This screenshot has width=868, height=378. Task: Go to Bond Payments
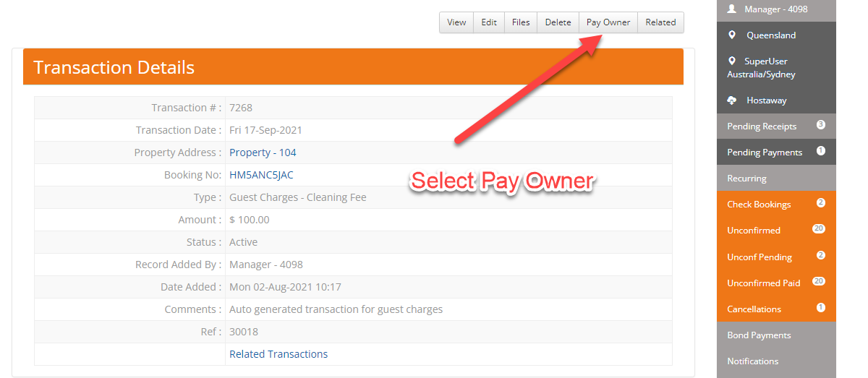tap(776, 335)
